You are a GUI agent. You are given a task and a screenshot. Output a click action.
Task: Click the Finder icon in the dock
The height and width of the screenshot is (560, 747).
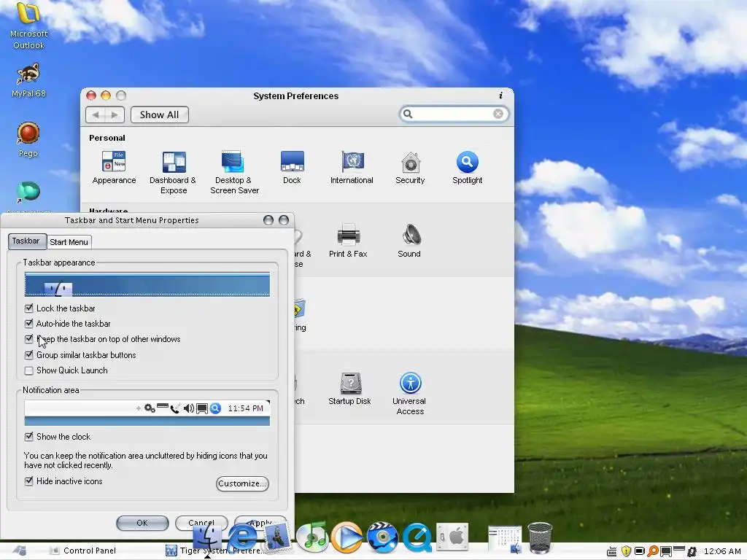coord(207,538)
